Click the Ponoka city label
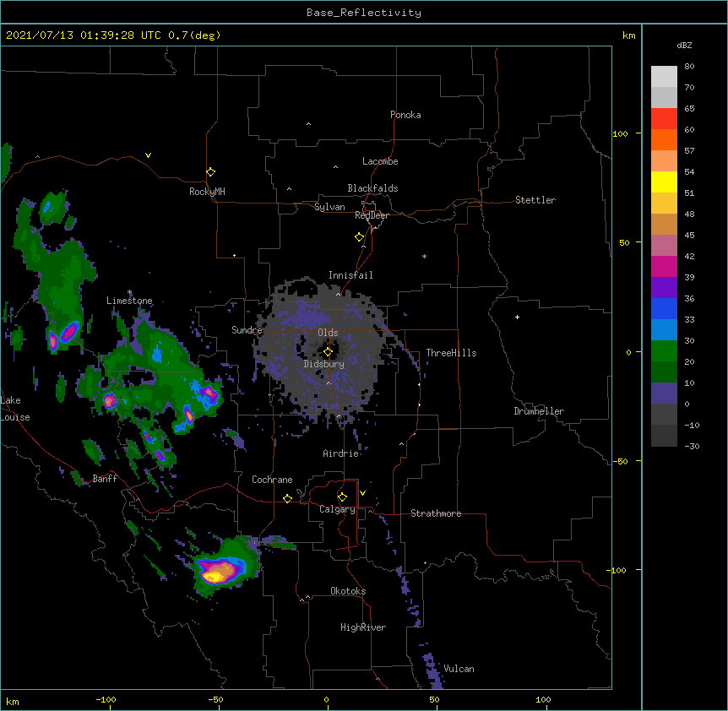Screen dimensions: 728x711 point(405,115)
